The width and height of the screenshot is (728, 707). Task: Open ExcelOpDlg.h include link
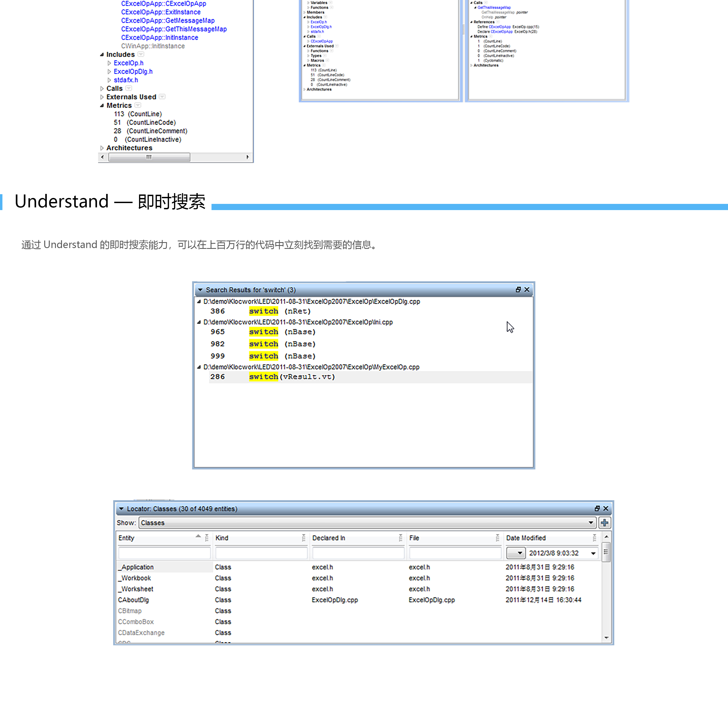[133, 71]
